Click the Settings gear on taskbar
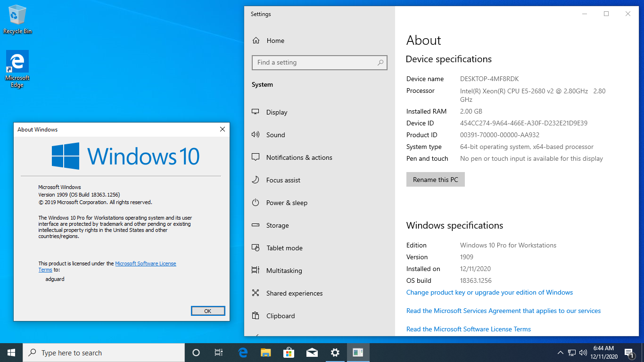Screen dimensions: 644x362 [335, 353]
